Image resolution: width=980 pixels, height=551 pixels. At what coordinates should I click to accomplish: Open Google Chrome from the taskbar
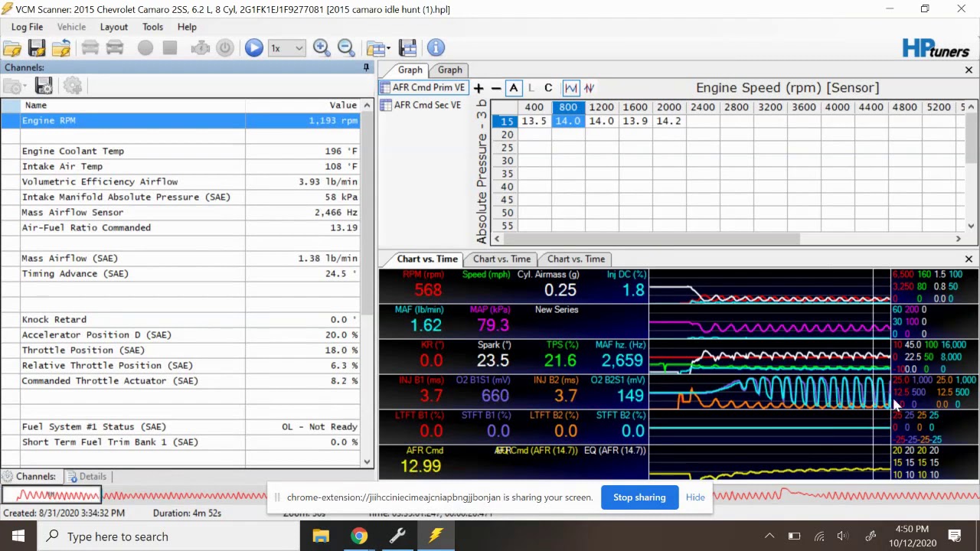[x=359, y=536]
